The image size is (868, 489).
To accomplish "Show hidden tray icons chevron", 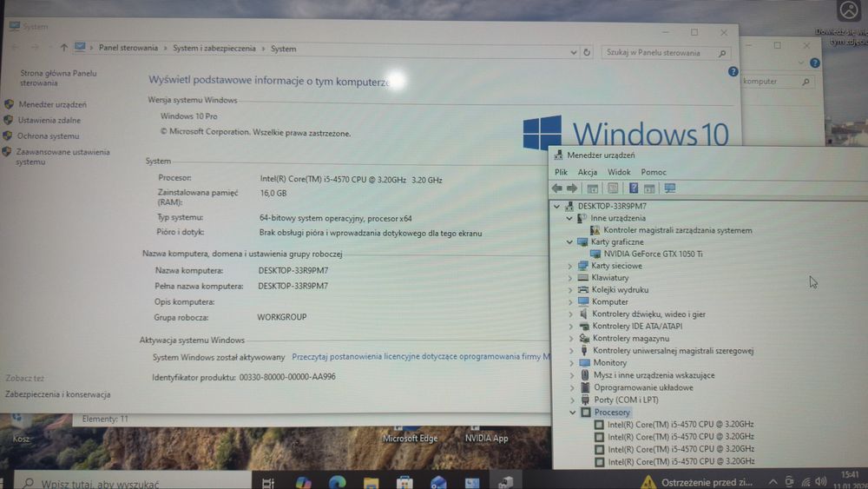I will click(x=773, y=482).
